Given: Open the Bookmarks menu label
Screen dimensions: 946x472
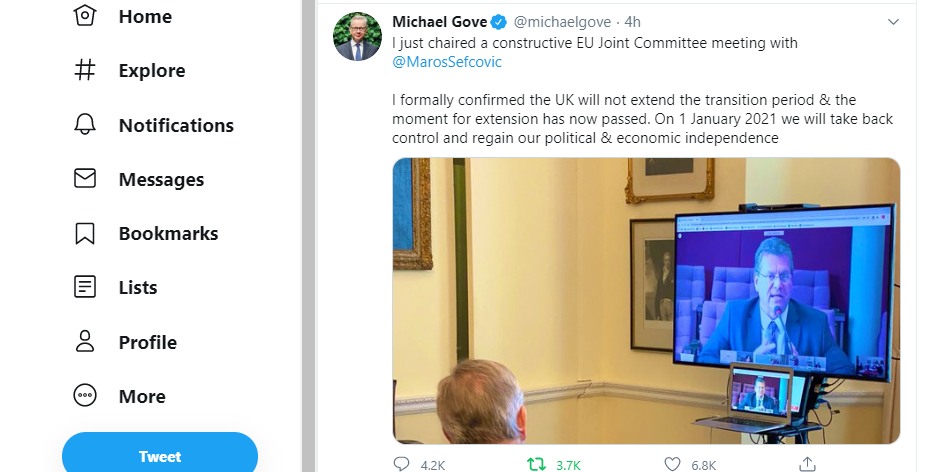Looking at the screenshot, I should point(168,234).
